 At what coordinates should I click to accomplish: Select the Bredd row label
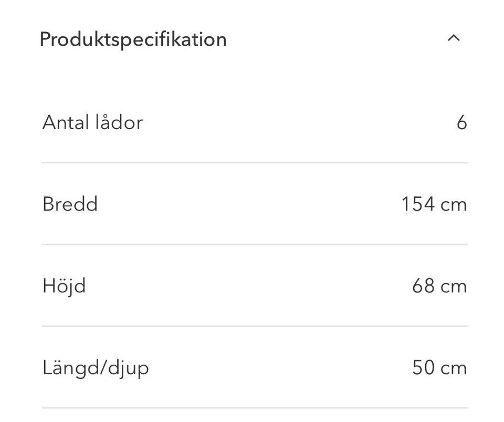pos(70,204)
